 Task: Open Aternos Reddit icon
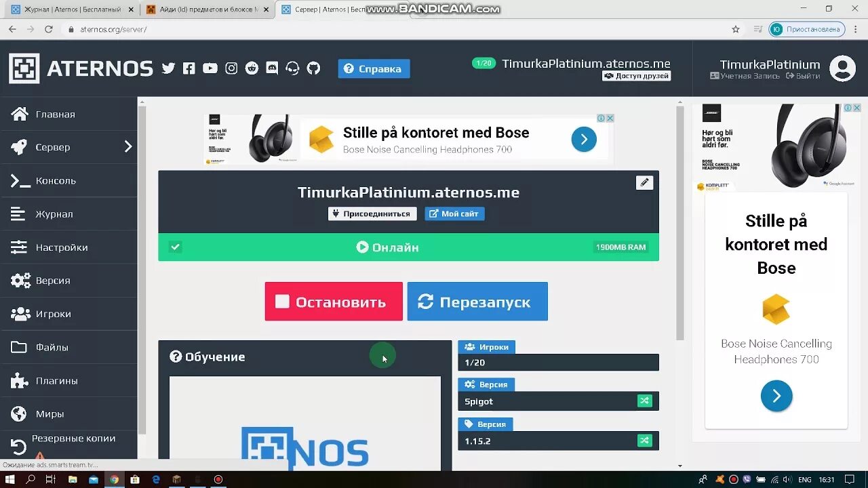click(x=252, y=68)
